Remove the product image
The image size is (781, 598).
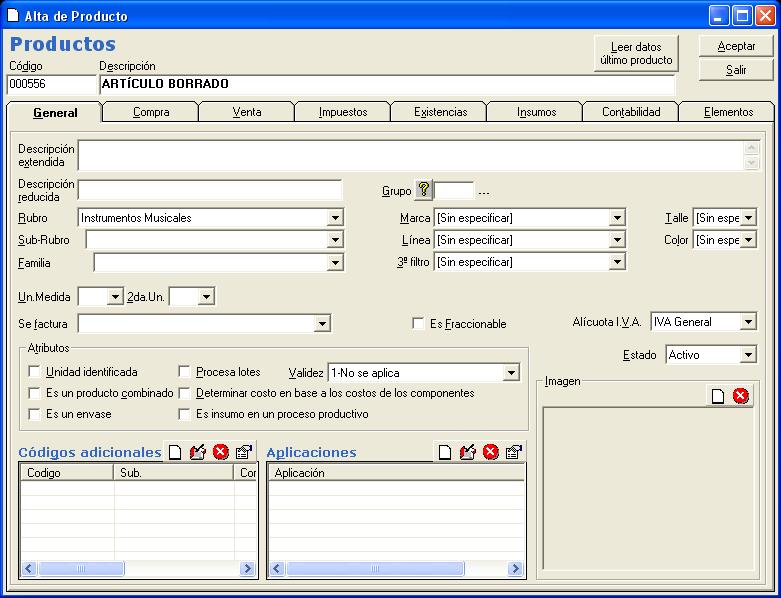(740, 396)
